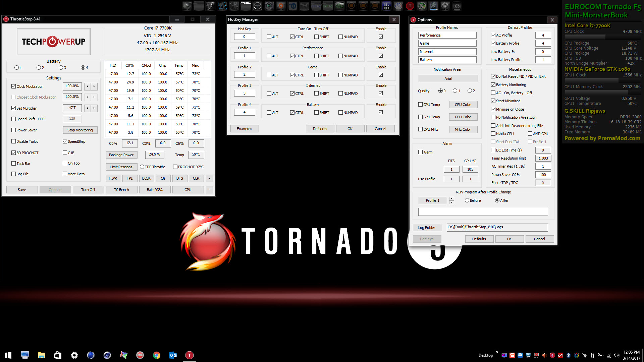Click the minus button beside GPU
This screenshot has height=362, width=644.
point(209,190)
